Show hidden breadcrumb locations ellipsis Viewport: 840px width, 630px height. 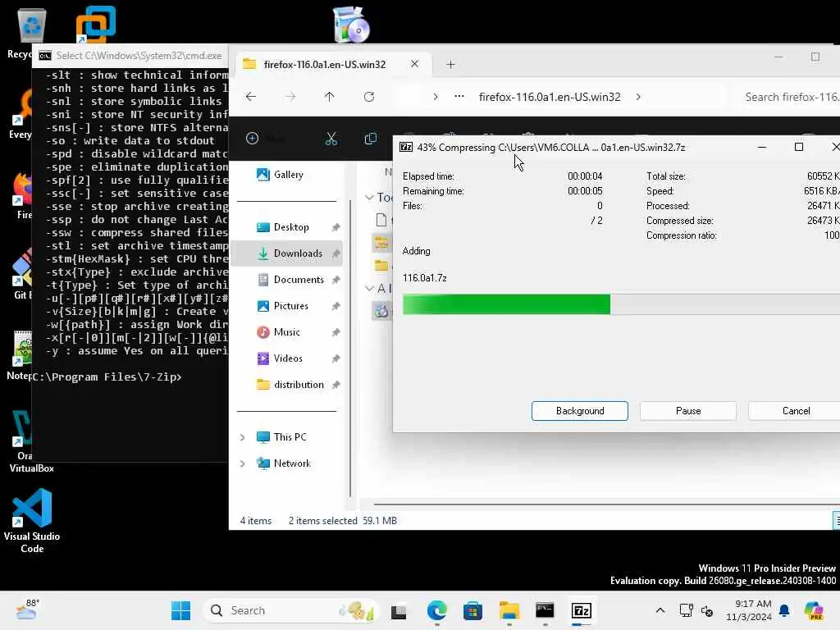(459, 97)
